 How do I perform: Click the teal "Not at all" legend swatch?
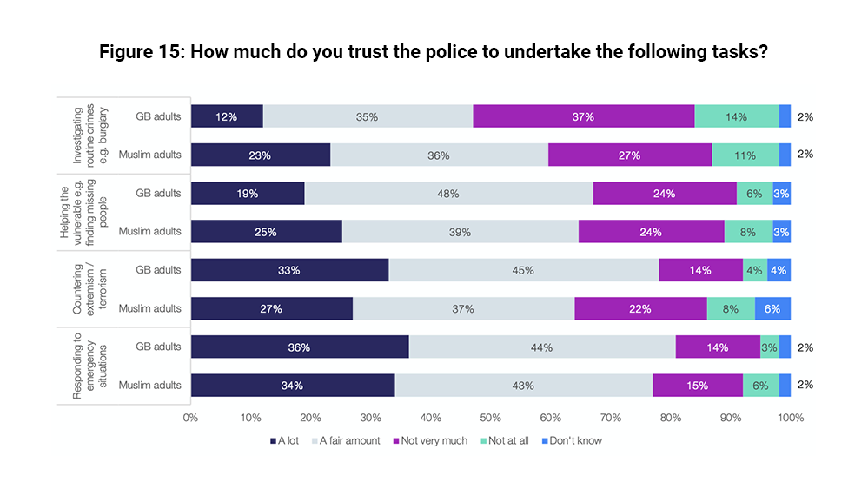point(484,441)
